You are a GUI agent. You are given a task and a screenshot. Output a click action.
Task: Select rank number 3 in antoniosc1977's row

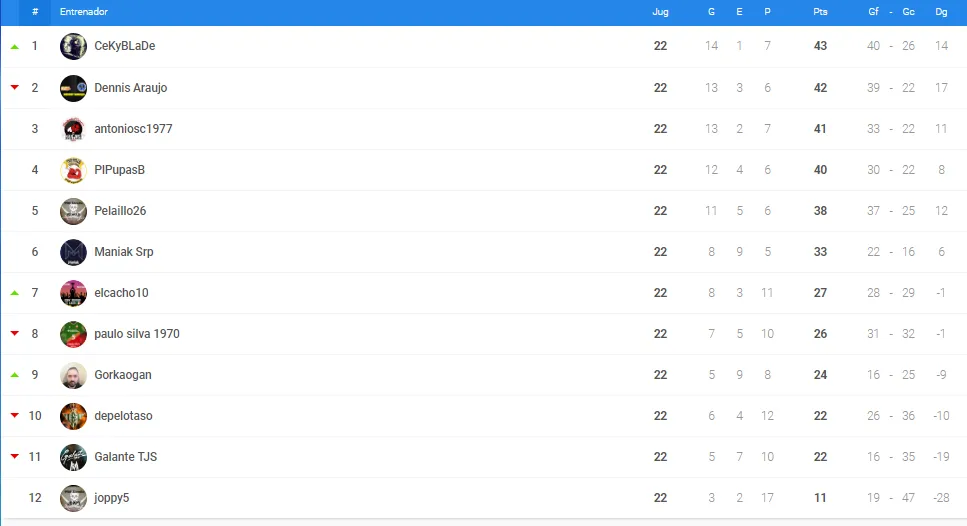tap(35, 129)
